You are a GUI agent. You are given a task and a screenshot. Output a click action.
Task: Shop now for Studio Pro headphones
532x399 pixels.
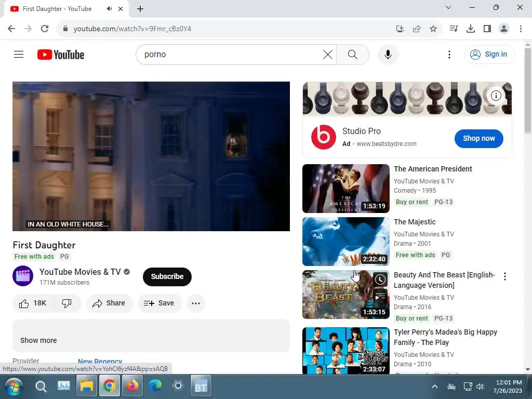[x=478, y=138]
